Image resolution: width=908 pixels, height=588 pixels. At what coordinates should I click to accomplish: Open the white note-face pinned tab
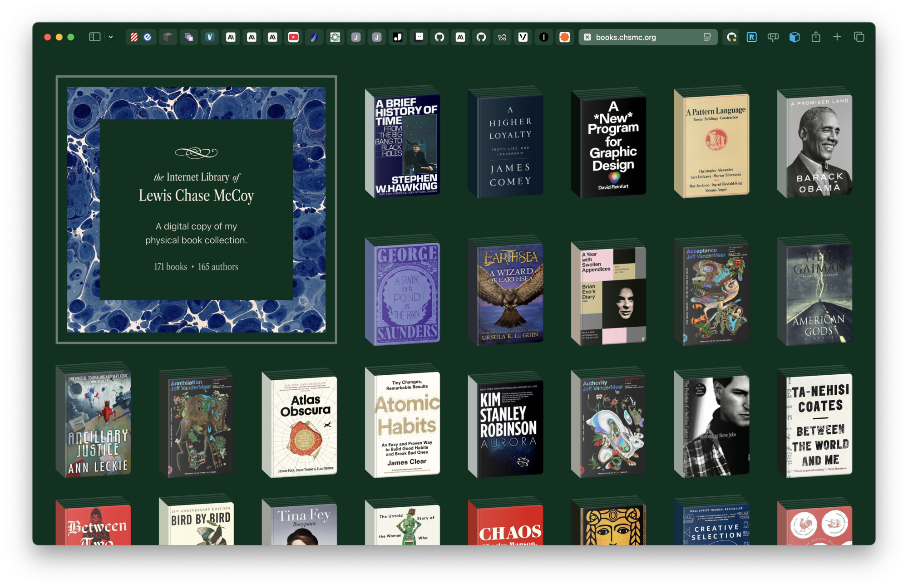tap(419, 37)
